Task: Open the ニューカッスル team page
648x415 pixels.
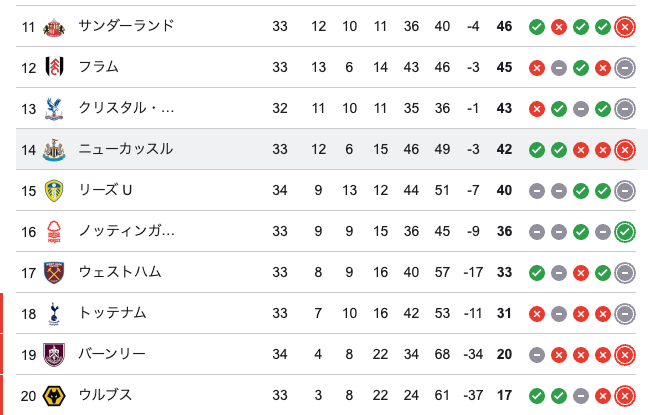Action: point(126,149)
